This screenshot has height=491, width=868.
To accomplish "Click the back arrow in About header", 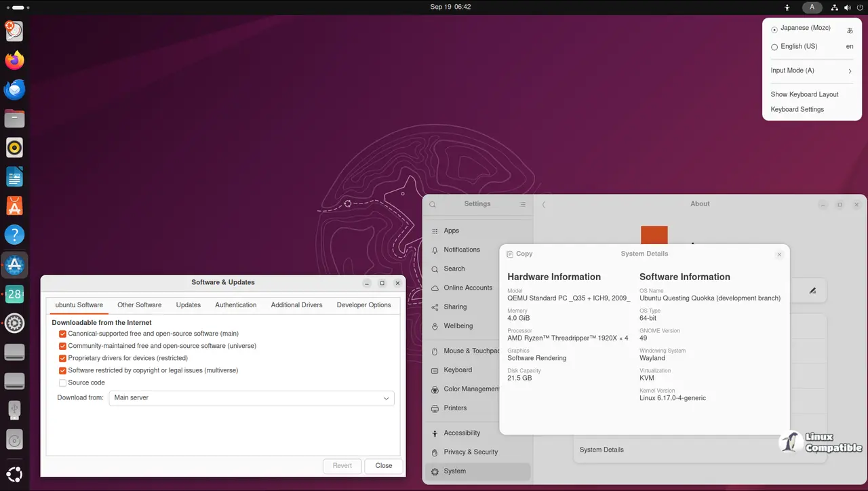I will click(544, 205).
